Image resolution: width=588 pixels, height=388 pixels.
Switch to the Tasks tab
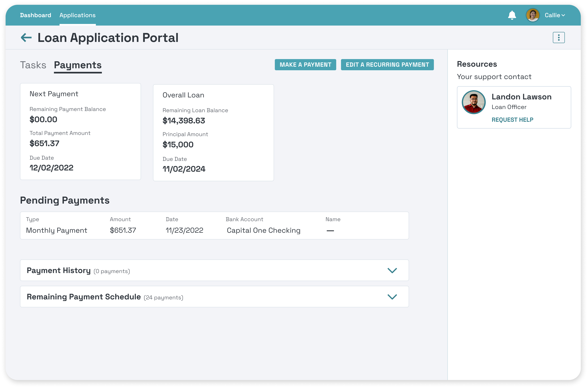[33, 65]
